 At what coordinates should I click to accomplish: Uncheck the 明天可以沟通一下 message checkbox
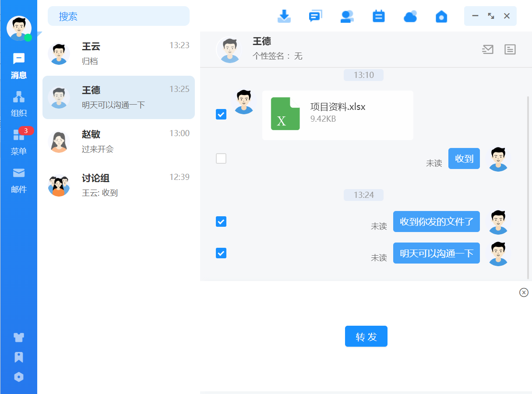pyautogui.click(x=221, y=253)
